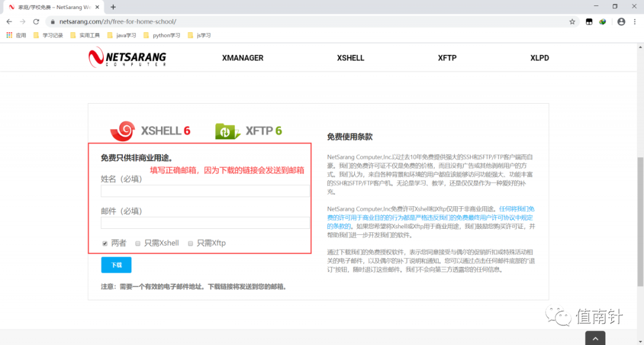Click the address bar URL
This screenshot has width=644, height=345.
pyautogui.click(x=117, y=21)
